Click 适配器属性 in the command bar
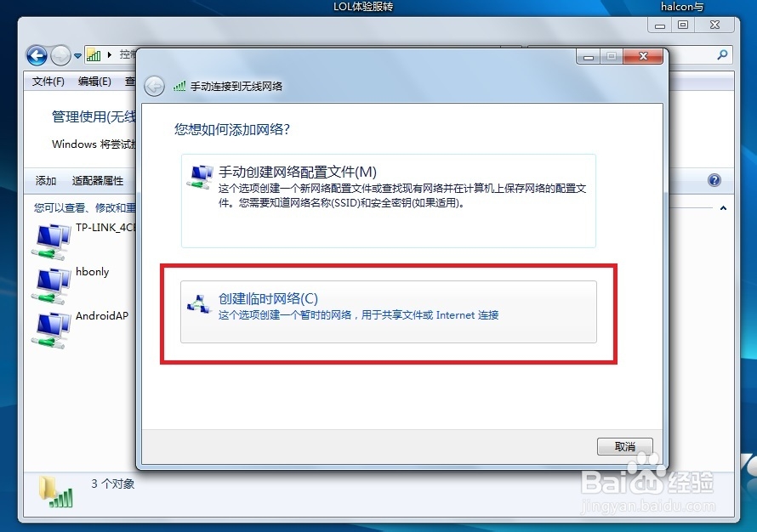This screenshot has width=757, height=532. tap(98, 181)
